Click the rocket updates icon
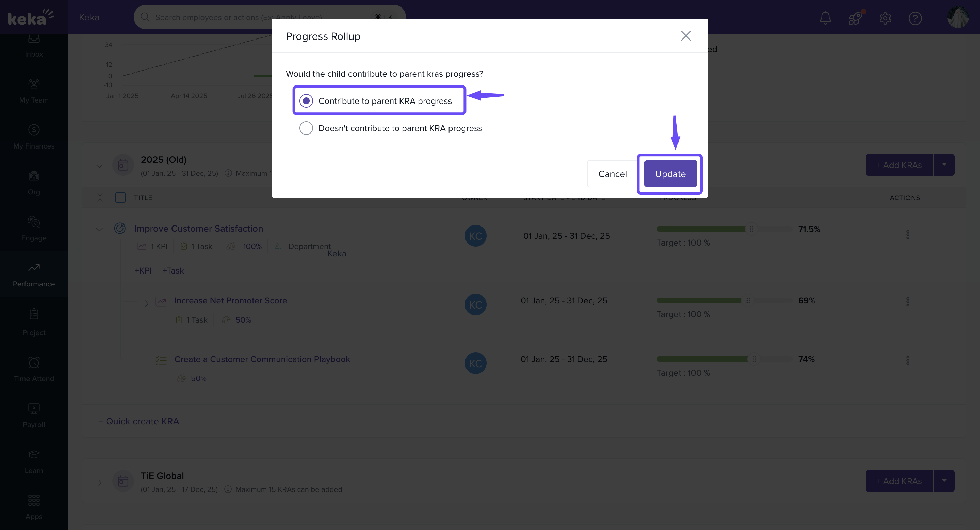 coord(855,18)
